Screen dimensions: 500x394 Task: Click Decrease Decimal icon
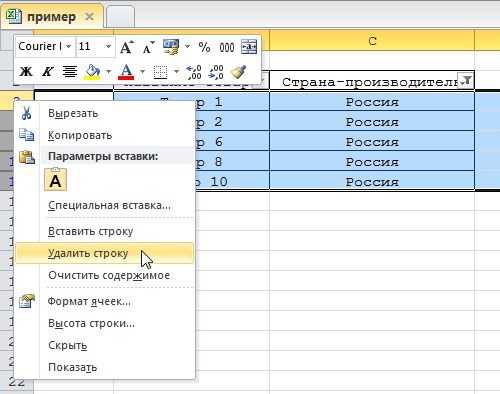click(x=216, y=72)
